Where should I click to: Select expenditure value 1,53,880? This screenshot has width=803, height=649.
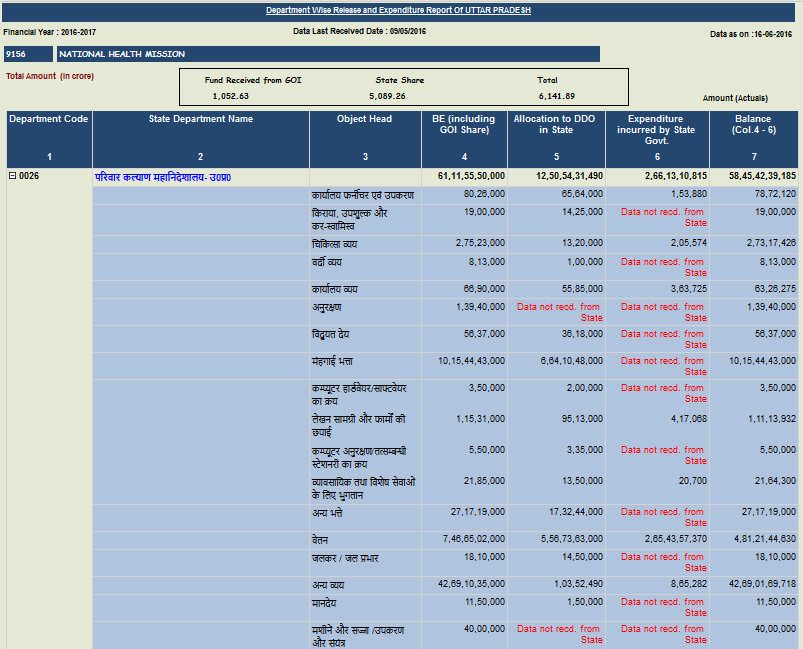tap(689, 194)
